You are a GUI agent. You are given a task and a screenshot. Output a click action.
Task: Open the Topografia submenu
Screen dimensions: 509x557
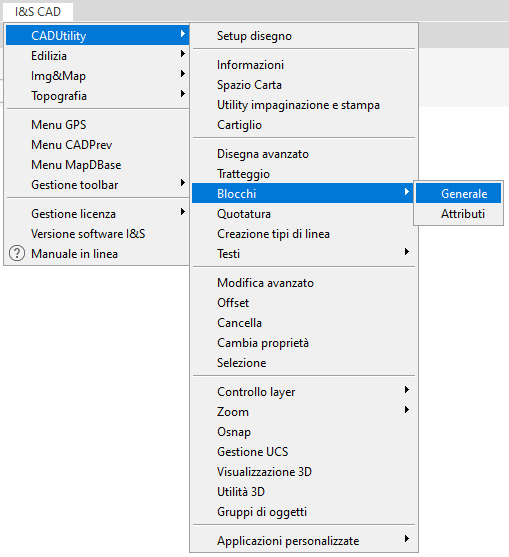[x=97, y=96]
